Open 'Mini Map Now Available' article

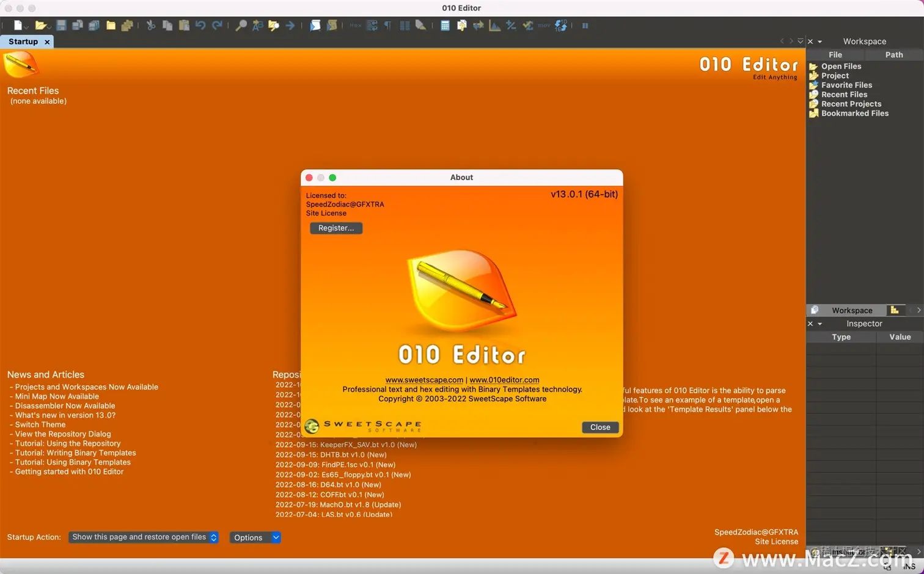(57, 396)
